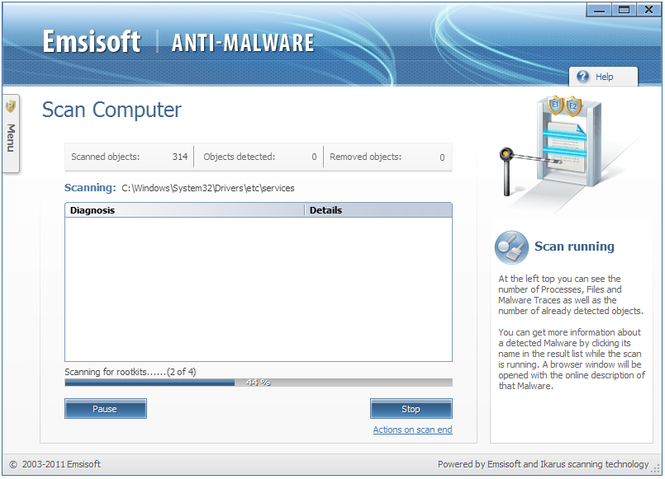Click the Objects detected label
This screenshot has height=479, width=665.
[239, 157]
